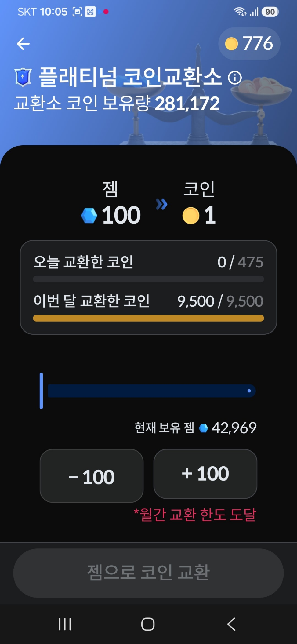Tap the double chevron exchange arrow
297x644 pixels.
tap(161, 204)
